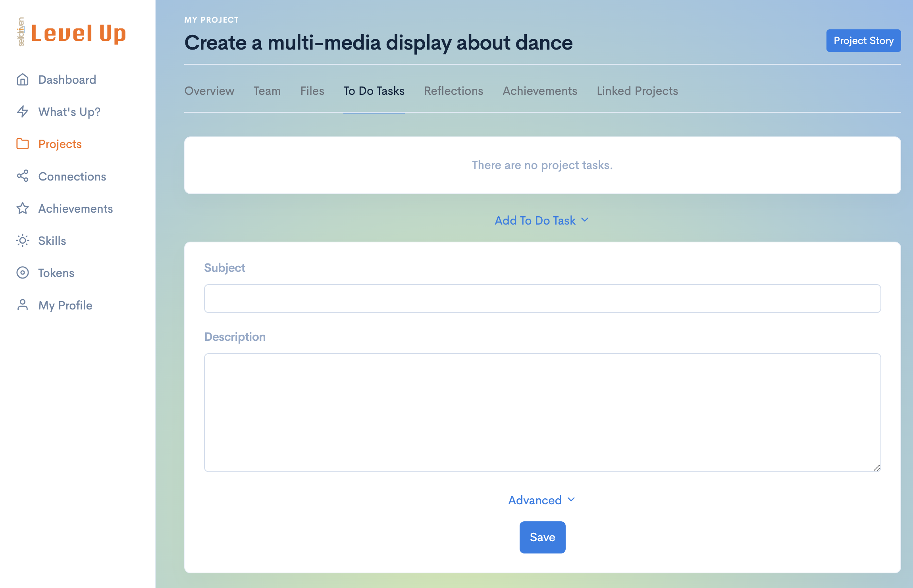Collapse the Add To Do Task chevron
Image resolution: width=913 pixels, height=588 pixels.
coord(585,220)
